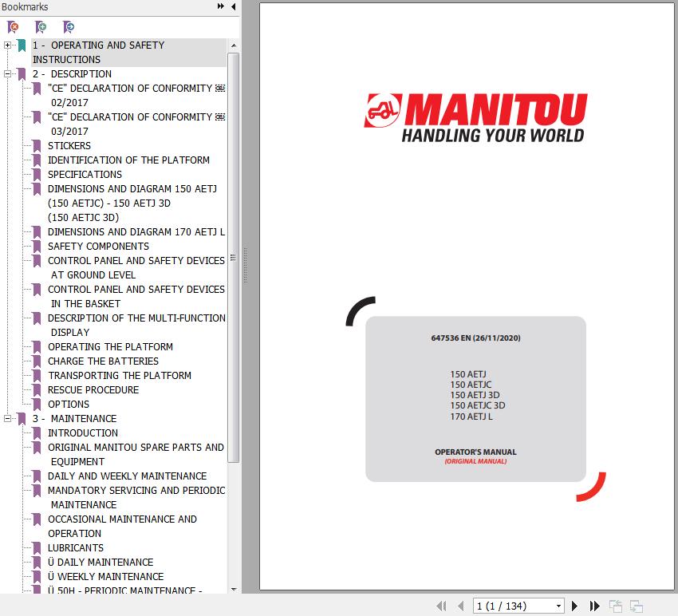Collapse the 3 - Maintenance tree node

coord(7,419)
